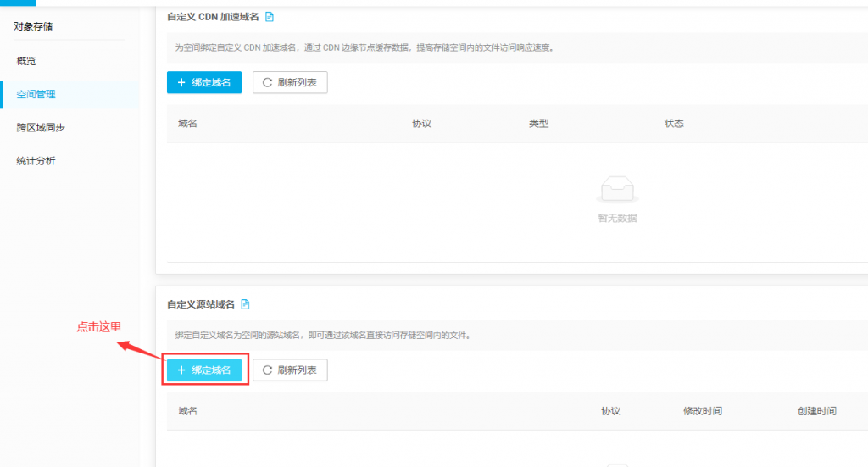Click the 协议 column header in the 源站域名 table
The image size is (868, 467).
pos(610,411)
